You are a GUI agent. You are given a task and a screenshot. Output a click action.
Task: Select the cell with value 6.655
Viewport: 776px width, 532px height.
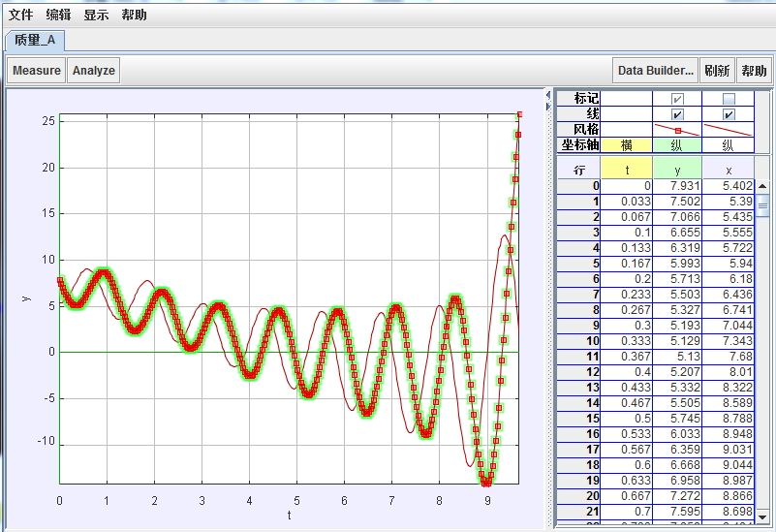tap(677, 233)
